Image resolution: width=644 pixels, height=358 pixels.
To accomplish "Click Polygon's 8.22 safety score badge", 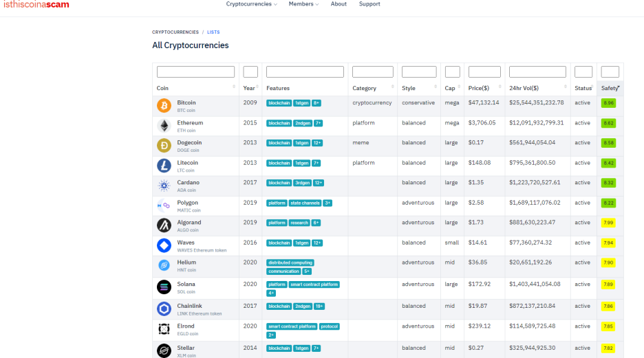I will 608,203.
